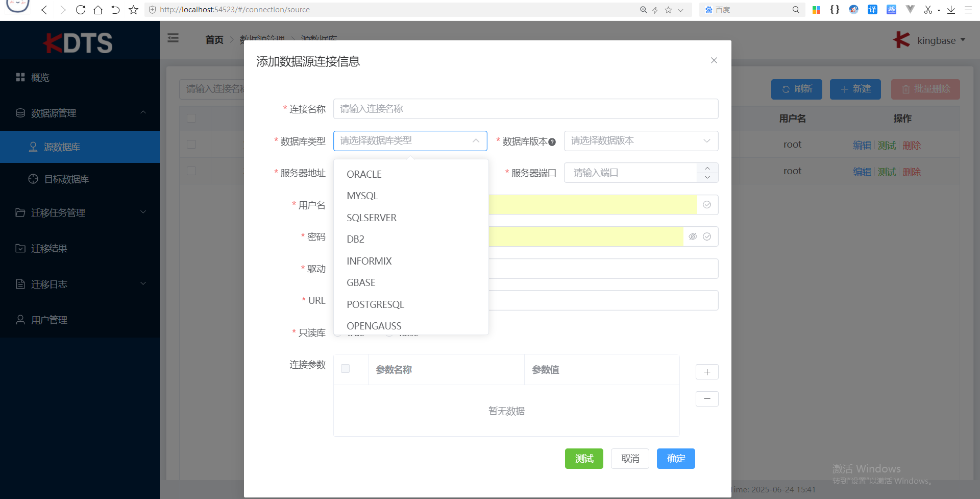Click the 编辑 link on the first row
980x499 pixels.
[x=862, y=145]
